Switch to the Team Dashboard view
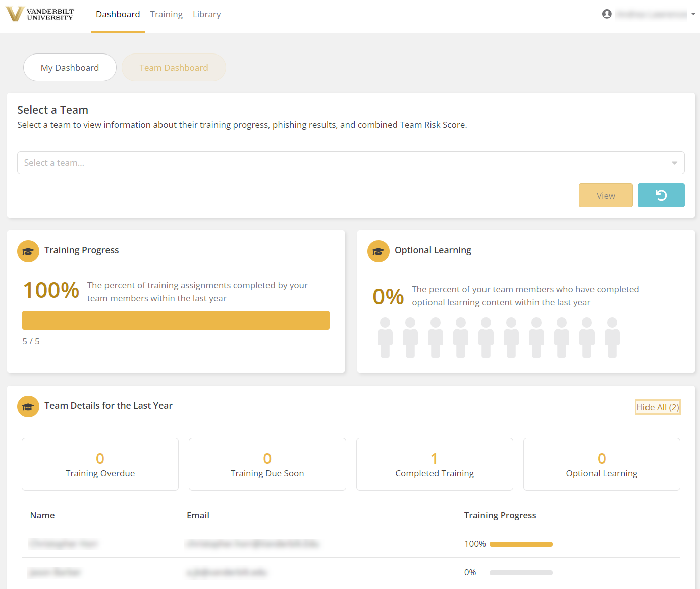 click(173, 67)
